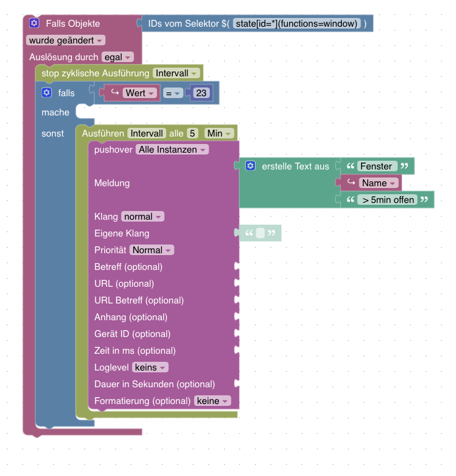Change Priorität Normal dropdown
This screenshot has width=456, height=476.
pyautogui.click(x=152, y=250)
